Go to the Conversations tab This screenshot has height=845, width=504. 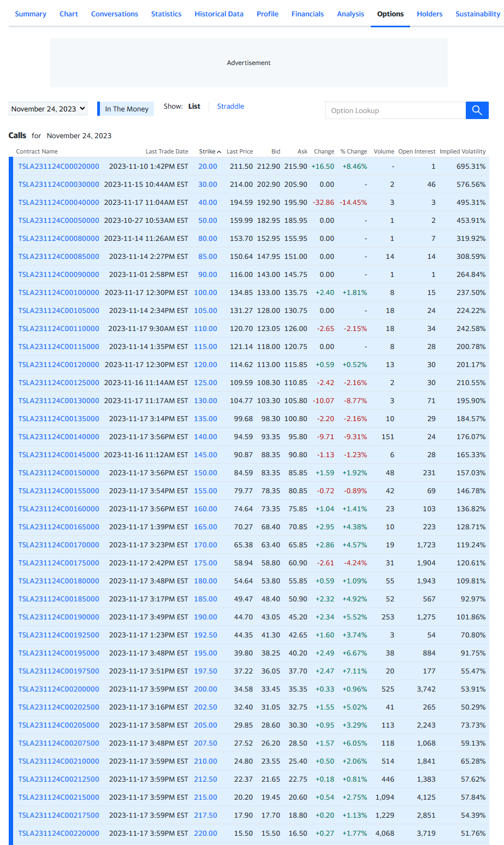pos(115,14)
